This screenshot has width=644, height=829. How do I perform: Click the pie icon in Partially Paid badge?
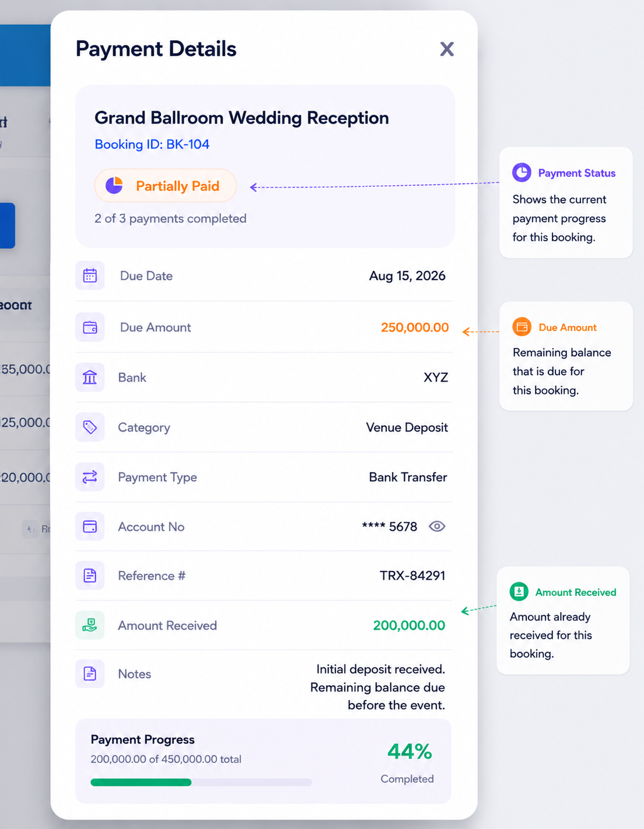point(114,185)
